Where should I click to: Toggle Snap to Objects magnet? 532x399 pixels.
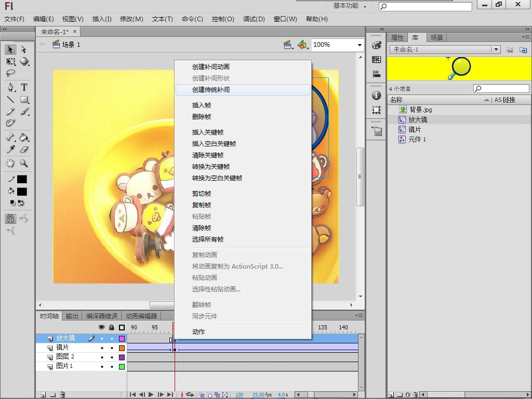tap(10, 219)
